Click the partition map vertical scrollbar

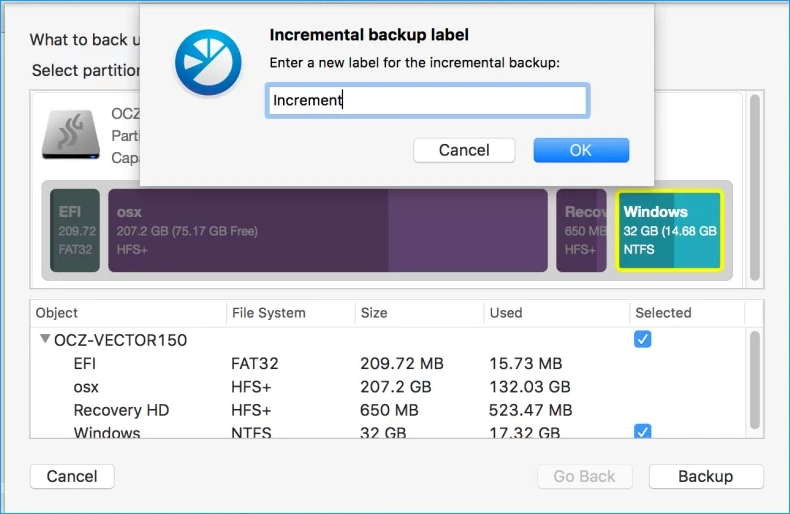click(x=754, y=187)
